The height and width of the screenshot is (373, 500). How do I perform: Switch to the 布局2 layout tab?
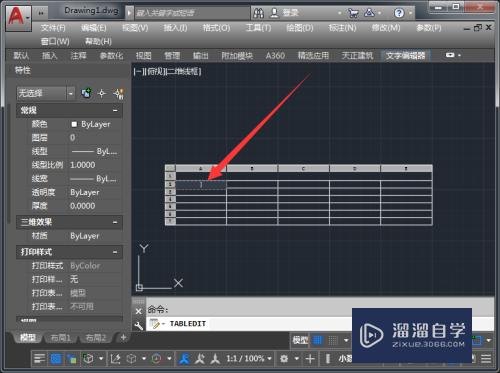point(96,338)
